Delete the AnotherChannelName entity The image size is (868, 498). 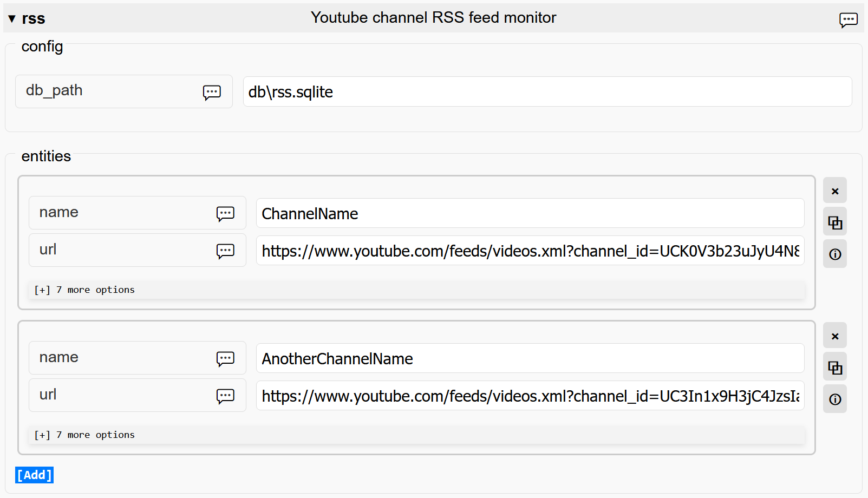tap(835, 336)
